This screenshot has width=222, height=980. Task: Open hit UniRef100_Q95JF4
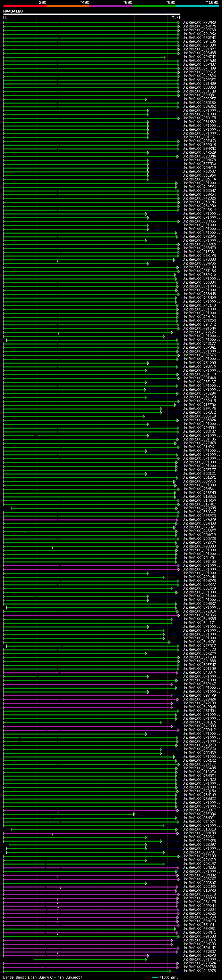pos(199,179)
